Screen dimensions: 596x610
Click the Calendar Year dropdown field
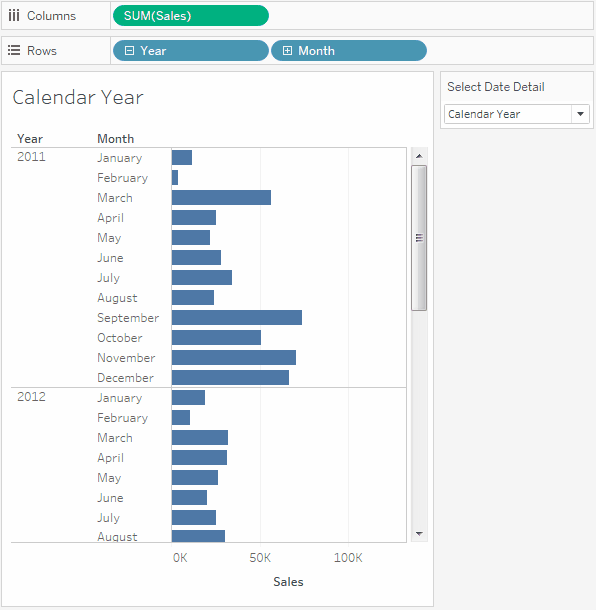click(x=517, y=114)
